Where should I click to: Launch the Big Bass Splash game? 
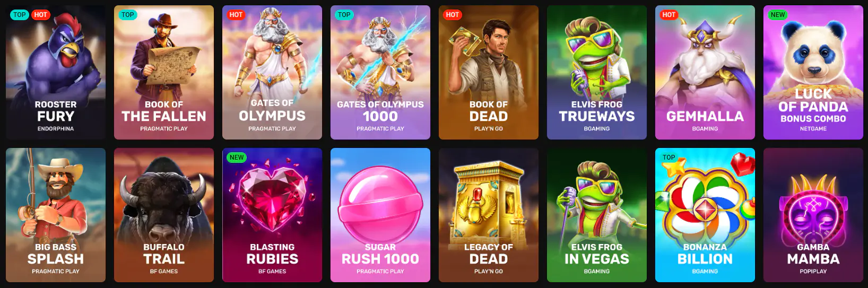56,215
